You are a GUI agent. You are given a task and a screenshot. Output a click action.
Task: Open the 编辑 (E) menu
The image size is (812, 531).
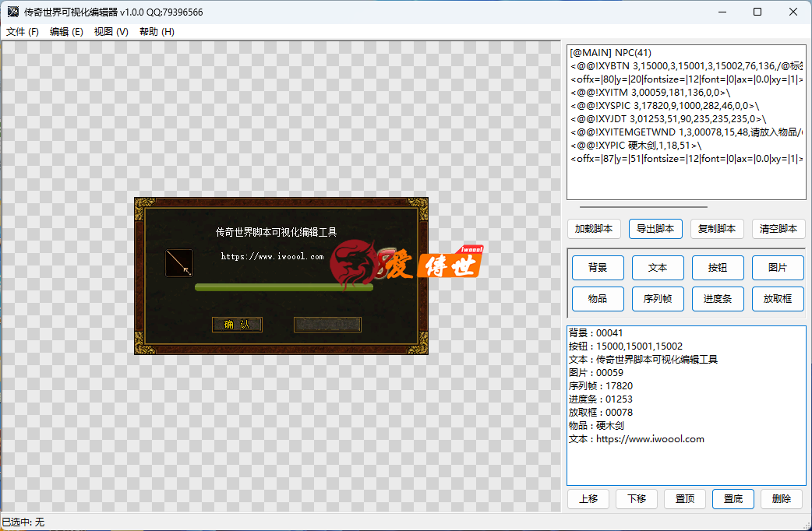pyautogui.click(x=66, y=32)
